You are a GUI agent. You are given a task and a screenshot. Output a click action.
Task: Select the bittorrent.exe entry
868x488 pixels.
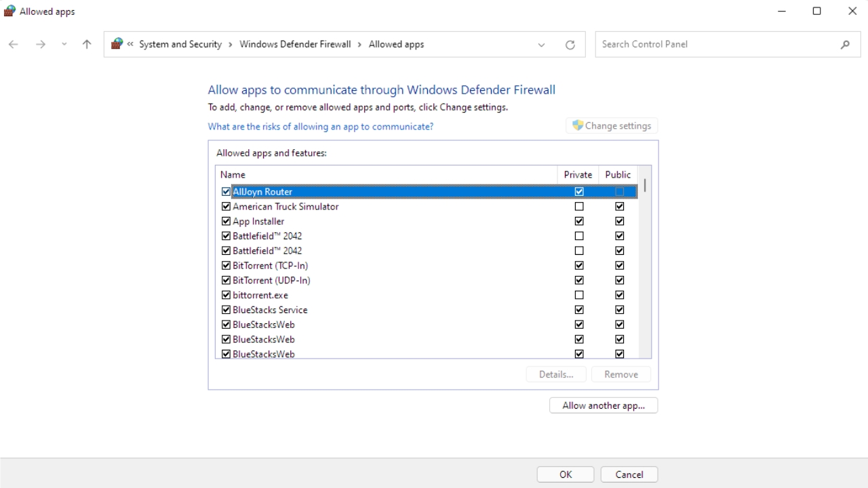tap(260, 296)
